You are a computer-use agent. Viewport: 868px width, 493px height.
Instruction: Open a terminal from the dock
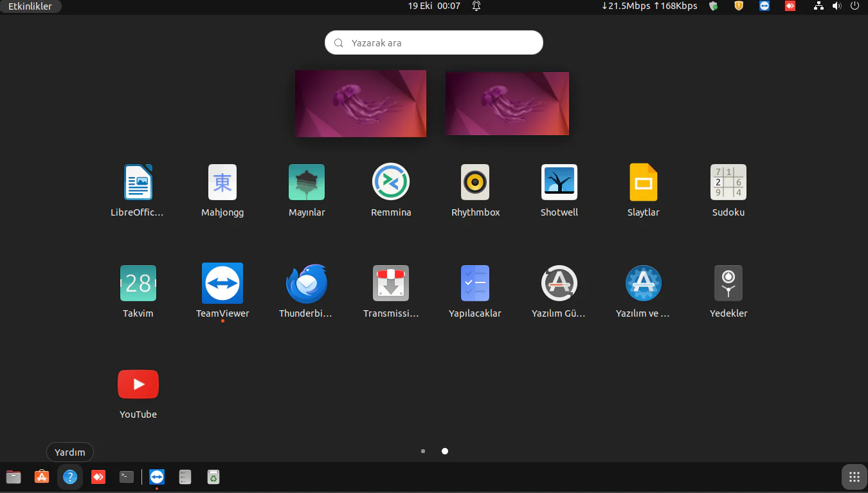click(126, 477)
